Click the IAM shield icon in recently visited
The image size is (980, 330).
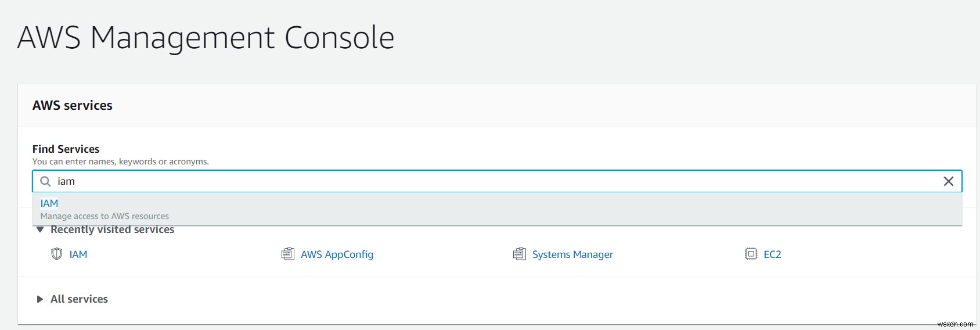57,254
